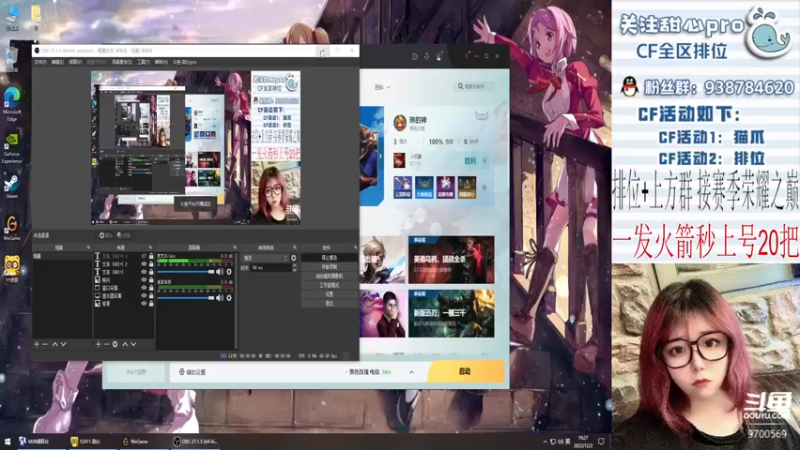Adjust the Mic/Aux volume slider
800x450 pixels.
pyautogui.click(x=186, y=272)
